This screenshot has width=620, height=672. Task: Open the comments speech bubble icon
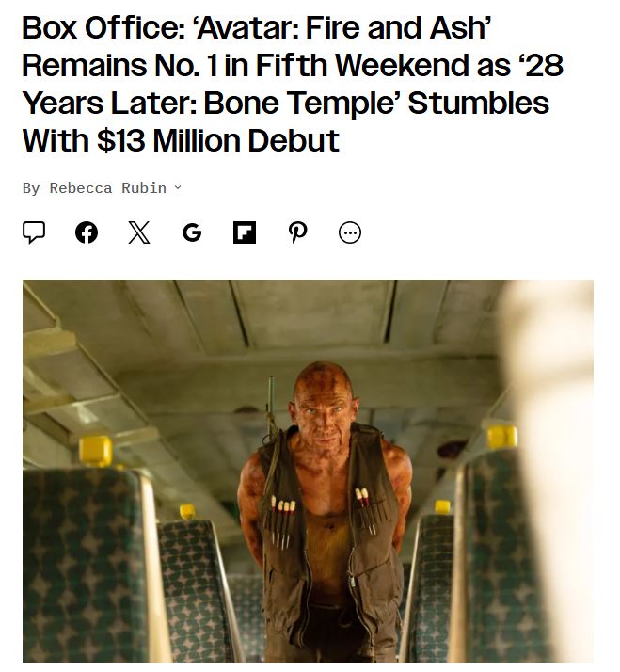point(34,232)
